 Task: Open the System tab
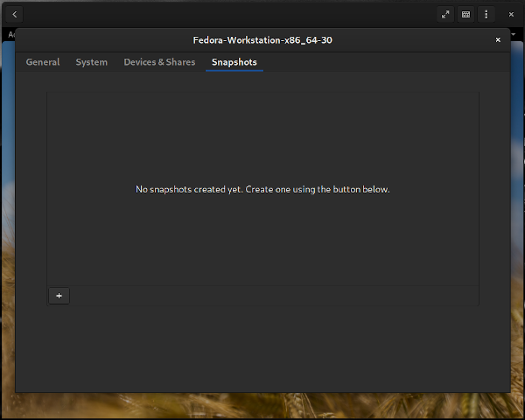point(91,62)
